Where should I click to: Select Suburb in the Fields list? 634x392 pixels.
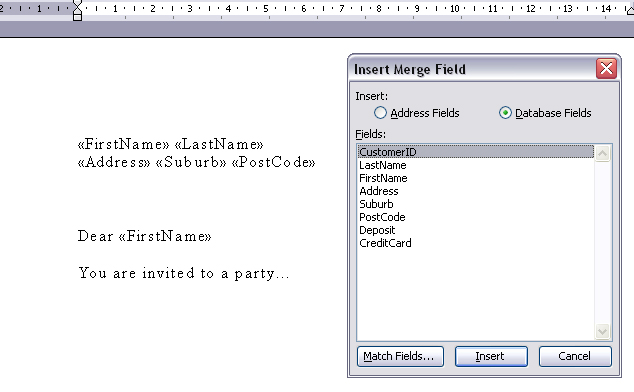tap(476, 204)
